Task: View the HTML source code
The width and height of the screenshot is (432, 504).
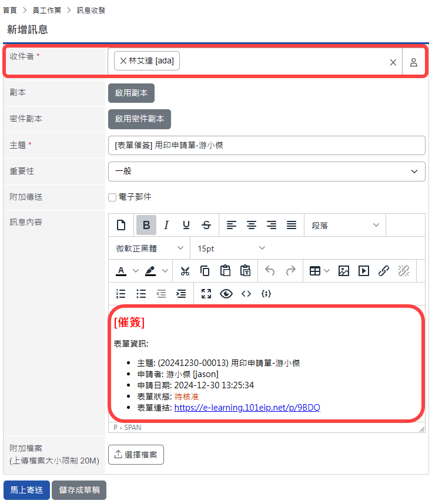Action: (x=246, y=294)
